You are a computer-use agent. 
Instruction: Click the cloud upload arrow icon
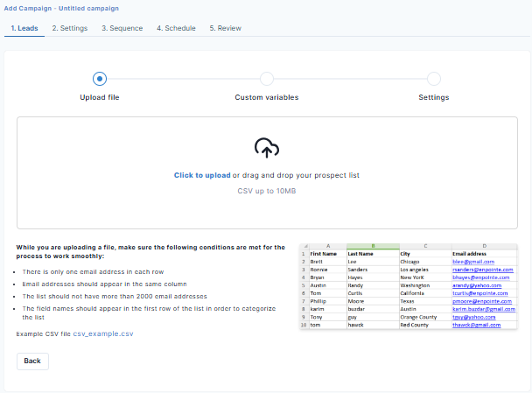pyautogui.click(x=266, y=148)
